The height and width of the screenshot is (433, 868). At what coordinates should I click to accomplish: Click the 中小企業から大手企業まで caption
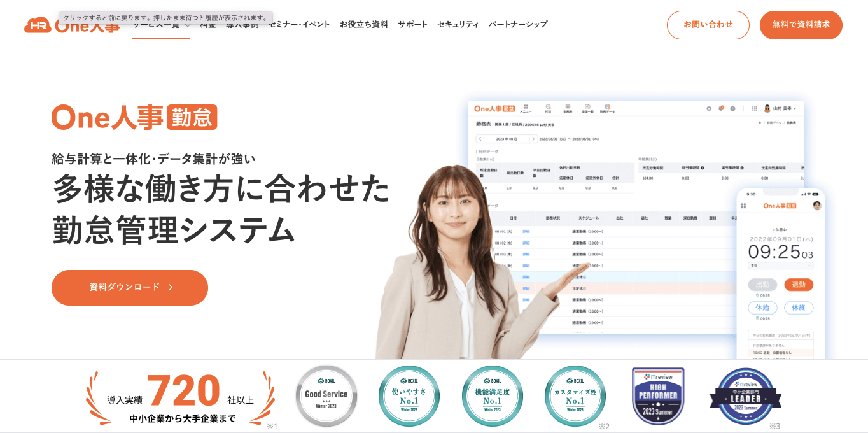183,418
